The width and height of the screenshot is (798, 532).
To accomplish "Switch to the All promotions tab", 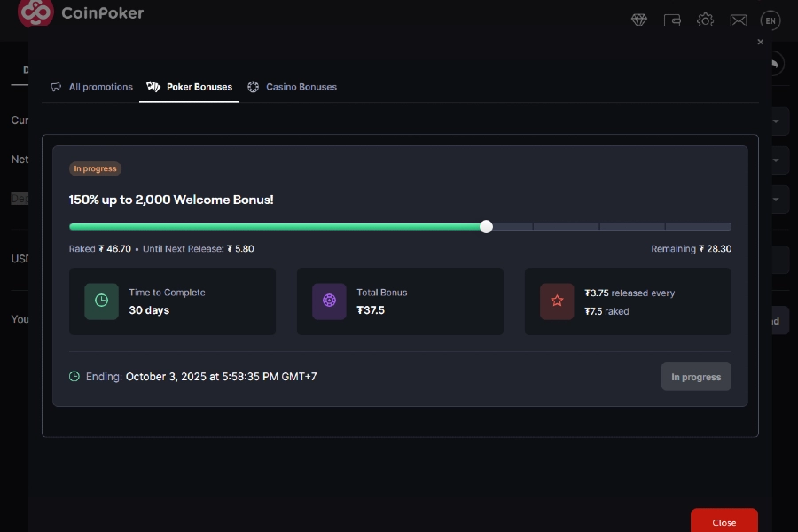I will [x=91, y=86].
